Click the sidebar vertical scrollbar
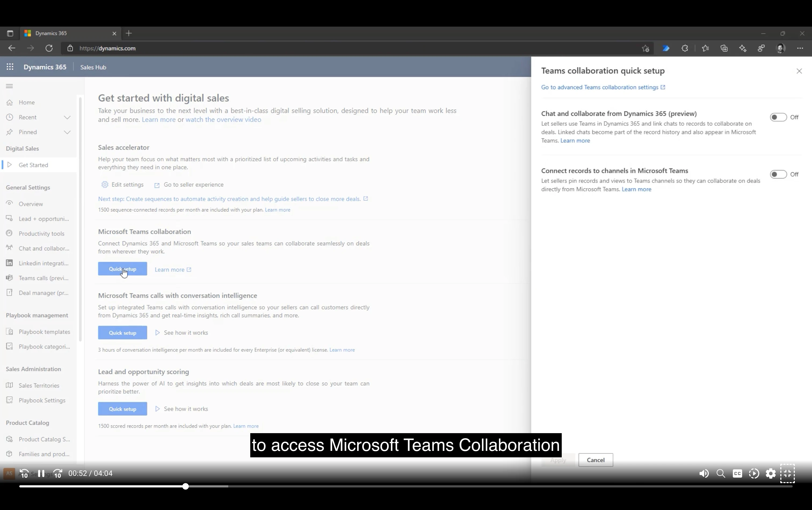Image resolution: width=812 pixels, height=510 pixels. click(80, 219)
